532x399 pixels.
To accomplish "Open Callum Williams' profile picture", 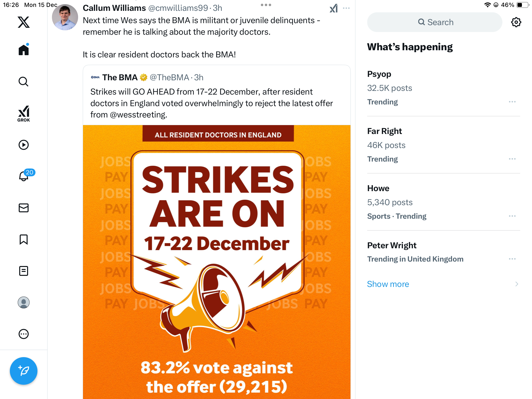I will (x=65, y=17).
